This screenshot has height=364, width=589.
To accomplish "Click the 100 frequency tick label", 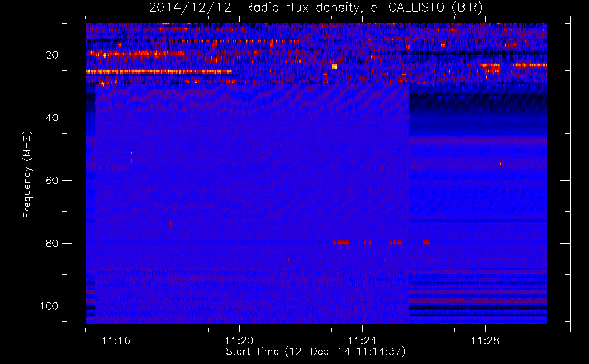I will click(49, 306).
